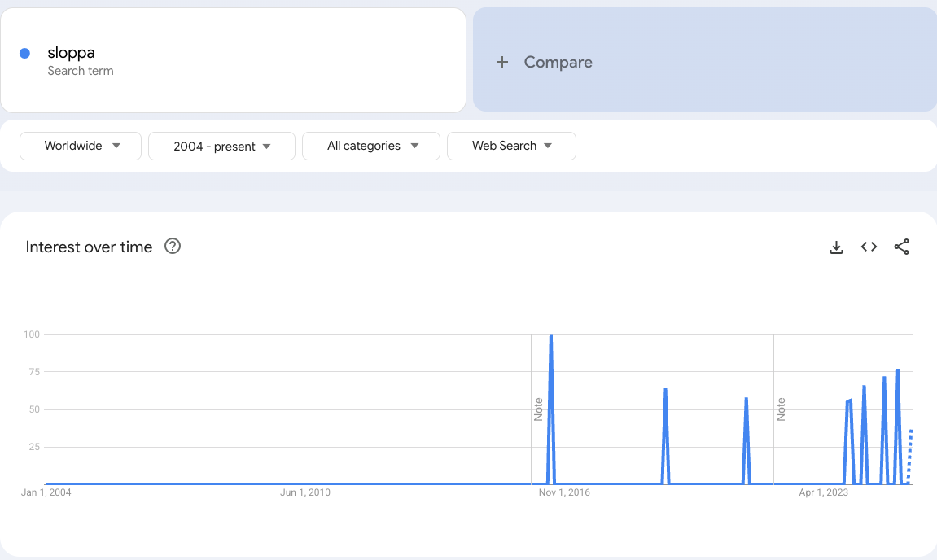Click the 'Jan 1, 2004' axis label
Screen dimensions: 937x560
(46, 492)
